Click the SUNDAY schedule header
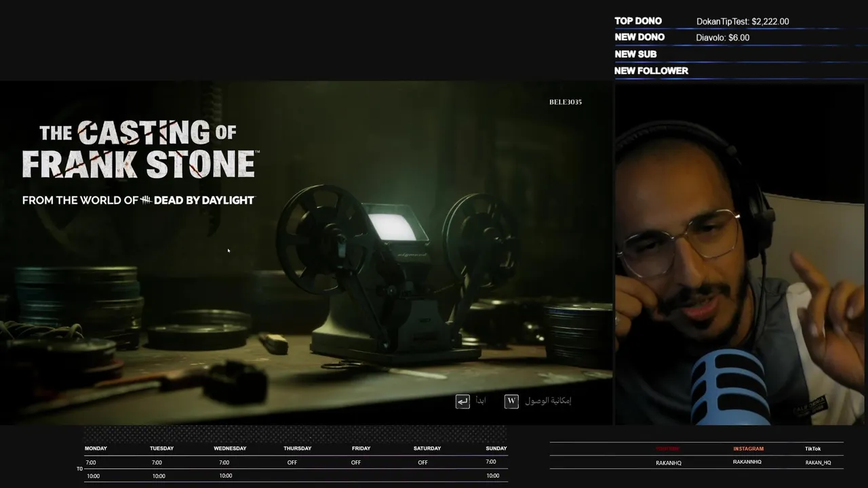 click(496, 448)
